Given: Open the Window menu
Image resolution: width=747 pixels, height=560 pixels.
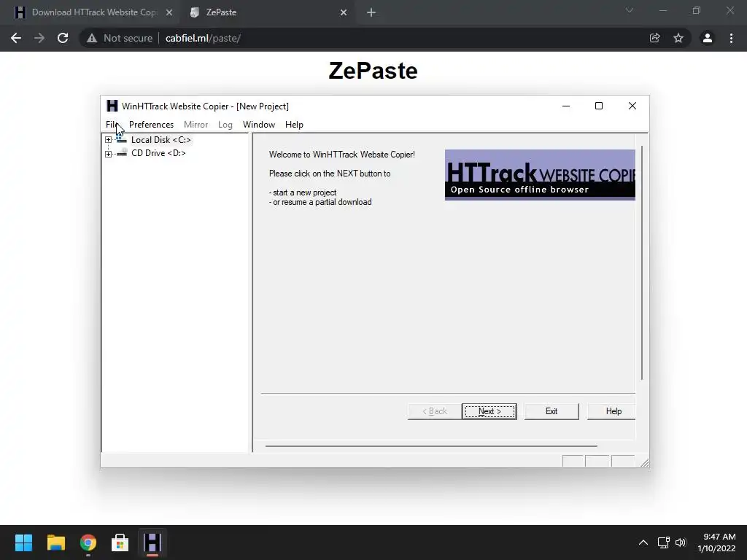Looking at the screenshot, I should 259,125.
